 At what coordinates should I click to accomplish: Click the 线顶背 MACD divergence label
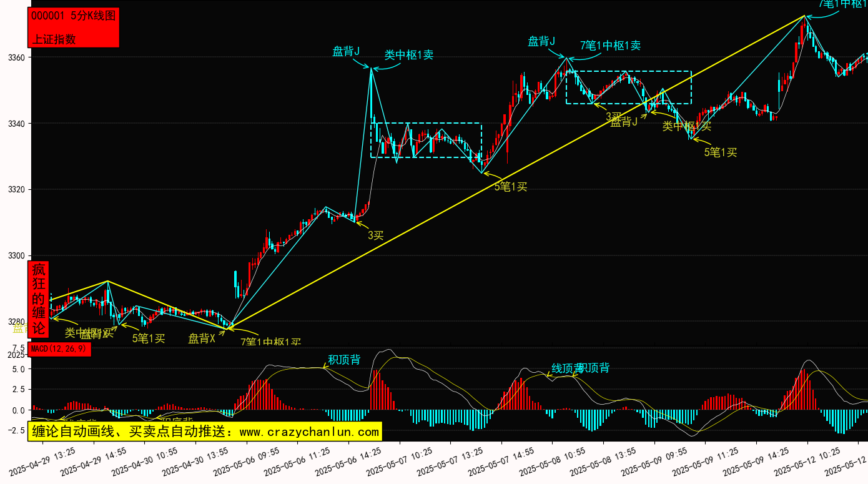point(567,368)
